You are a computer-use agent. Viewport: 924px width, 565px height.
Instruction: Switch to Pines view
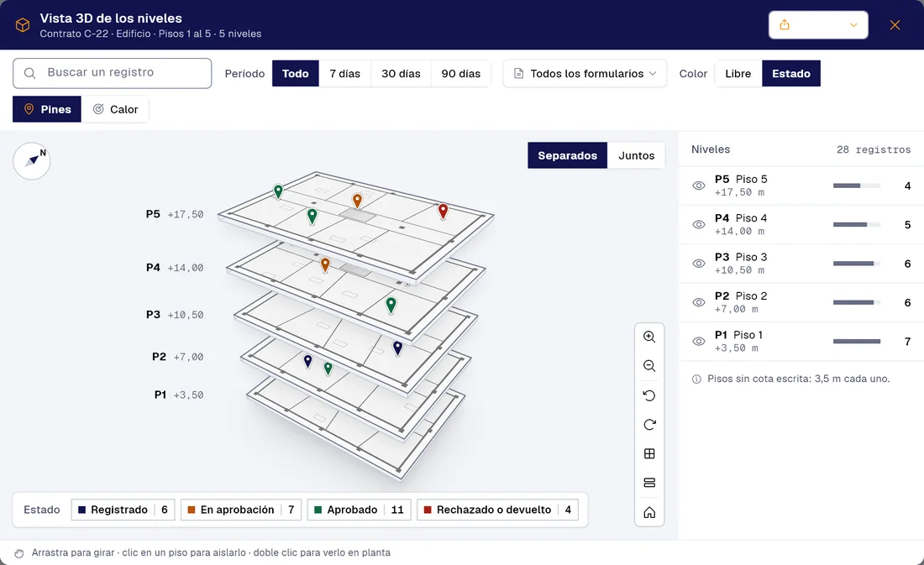click(47, 109)
